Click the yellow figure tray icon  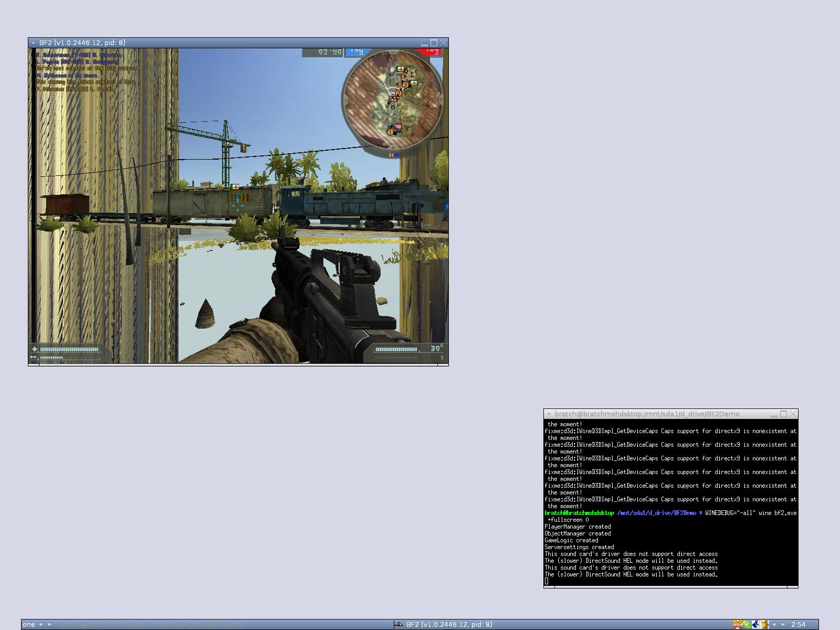pyautogui.click(x=764, y=624)
